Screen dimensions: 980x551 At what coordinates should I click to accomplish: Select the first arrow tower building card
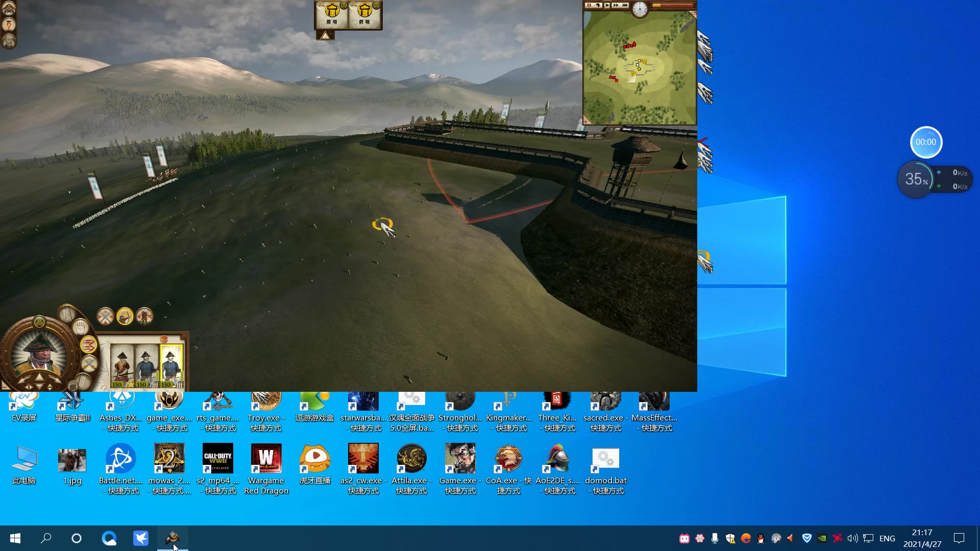coord(332,14)
